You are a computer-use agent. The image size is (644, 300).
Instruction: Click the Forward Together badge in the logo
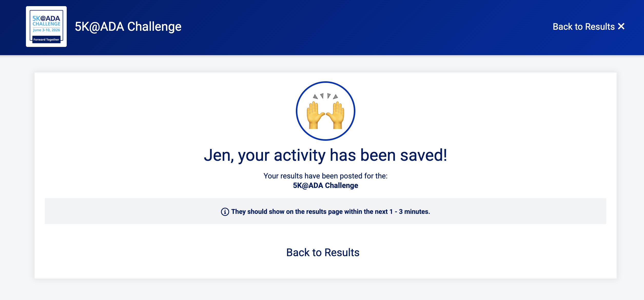click(46, 39)
